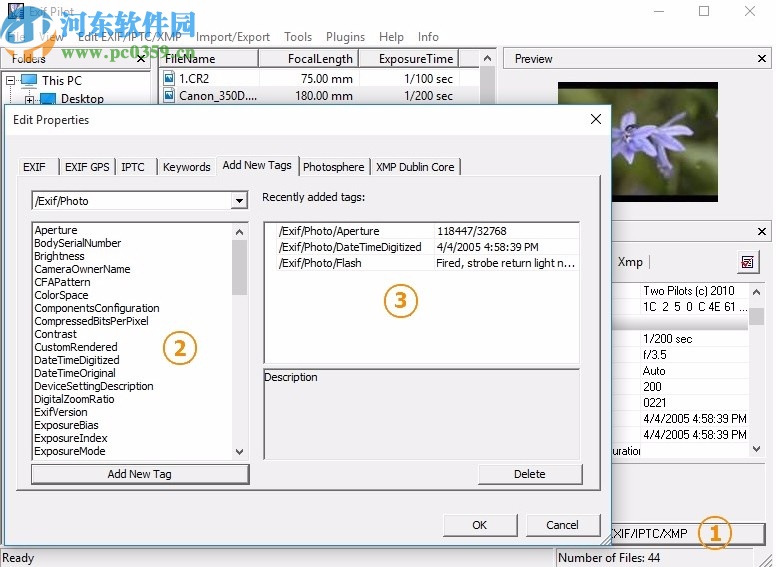The width and height of the screenshot is (776, 567).
Task: Click the tag list scrollbar thumb
Action: [240, 267]
